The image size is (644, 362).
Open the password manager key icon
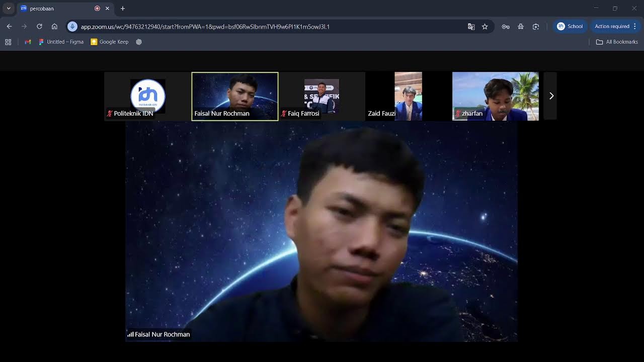click(506, 27)
